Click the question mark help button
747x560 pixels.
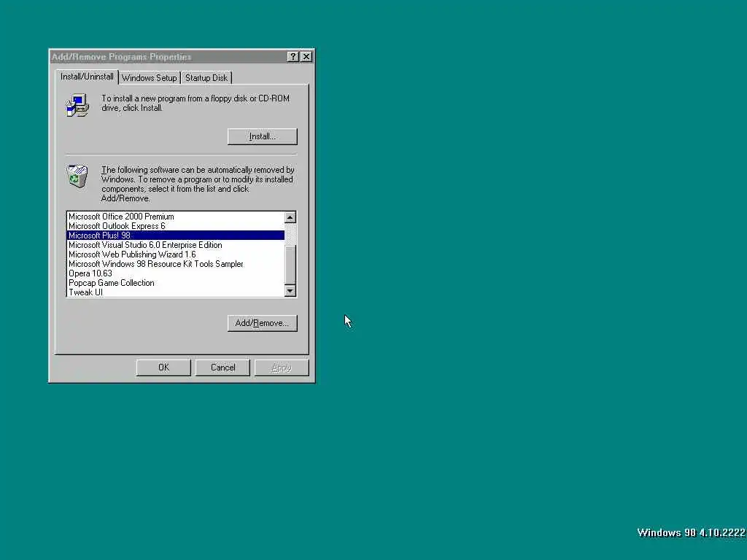[x=293, y=57]
